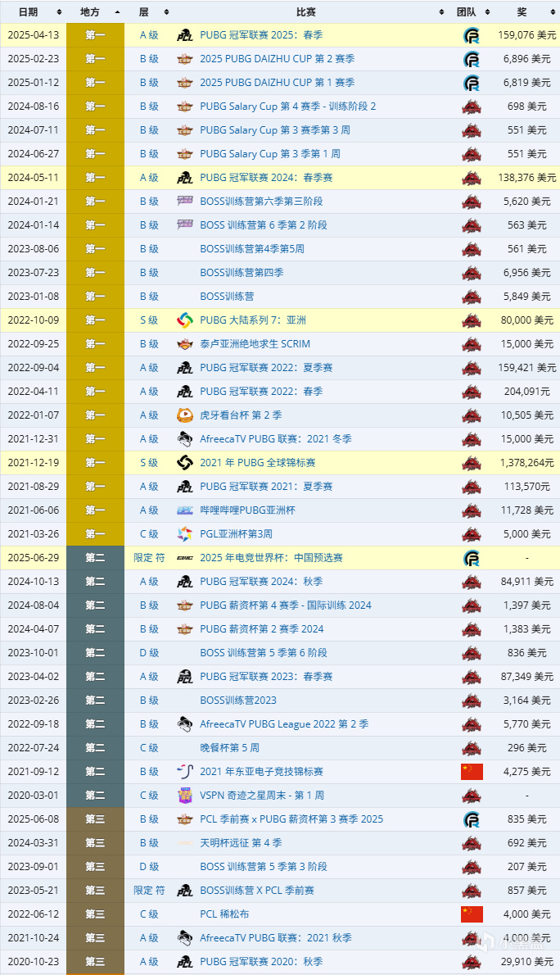Click VSPN icon beside 奇迹之星周末 - 第 1 周
The height and width of the screenshot is (975, 560).
tap(184, 796)
